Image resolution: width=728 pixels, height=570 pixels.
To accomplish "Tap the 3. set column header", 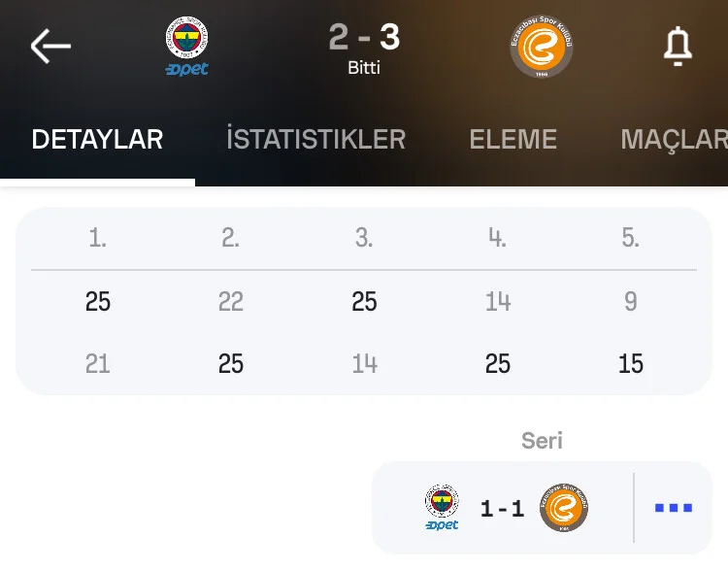I will [x=364, y=238].
